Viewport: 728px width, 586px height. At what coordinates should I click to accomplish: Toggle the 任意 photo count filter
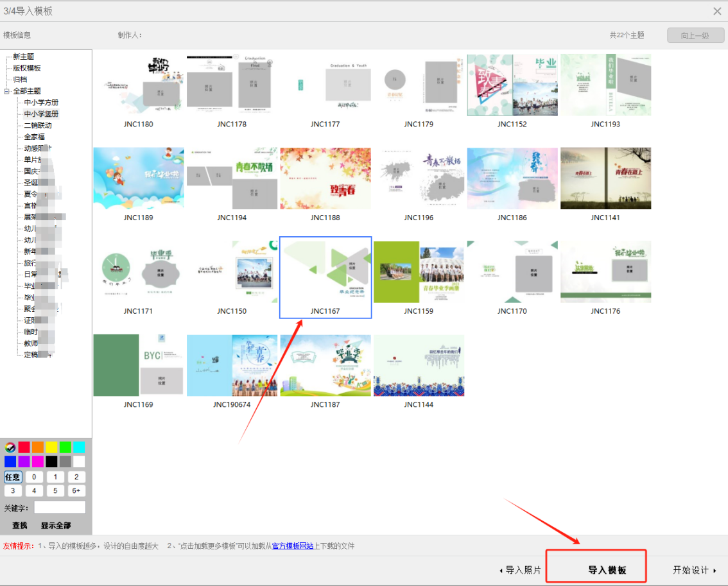13,477
